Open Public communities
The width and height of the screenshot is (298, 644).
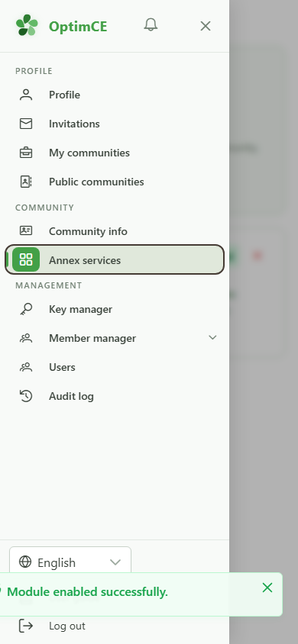click(115, 182)
